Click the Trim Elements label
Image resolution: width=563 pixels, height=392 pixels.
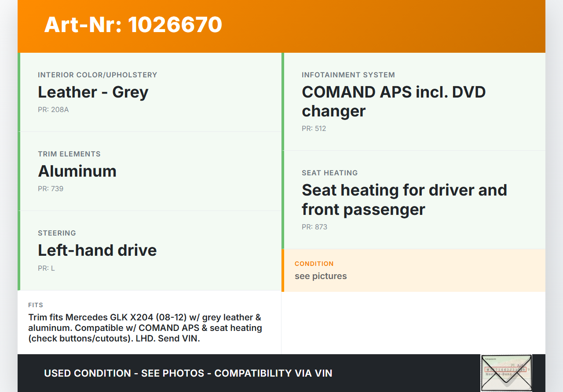[x=69, y=154]
